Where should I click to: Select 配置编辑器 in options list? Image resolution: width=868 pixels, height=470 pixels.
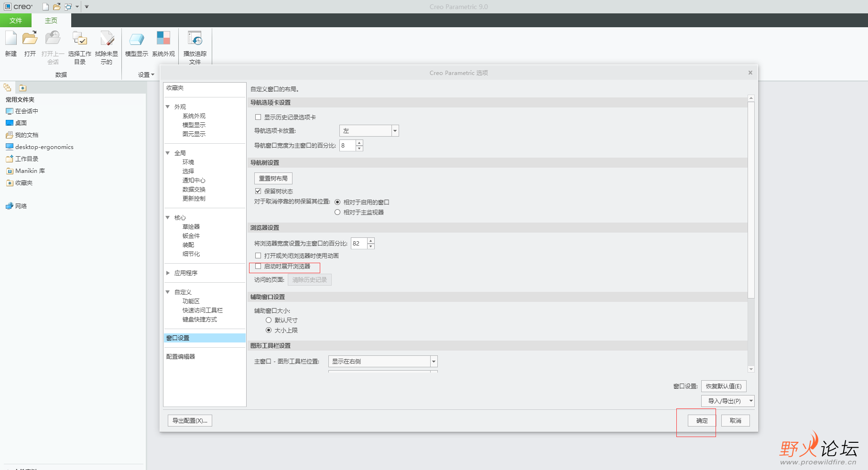click(x=181, y=356)
